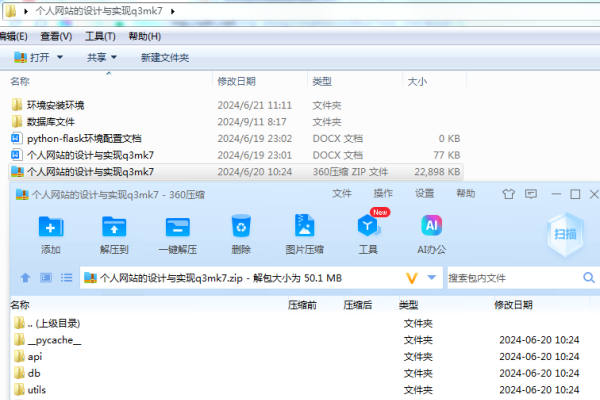The width and height of the screenshot is (600, 400).
Task: Expand the breadcrumb arrow before the folder name
Action: [26, 11]
